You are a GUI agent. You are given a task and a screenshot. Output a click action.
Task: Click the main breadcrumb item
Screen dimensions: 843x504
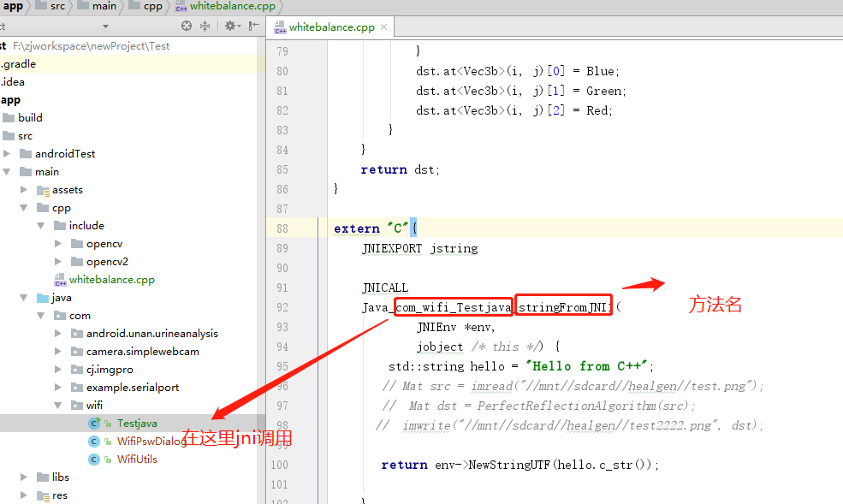coord(97,6)
